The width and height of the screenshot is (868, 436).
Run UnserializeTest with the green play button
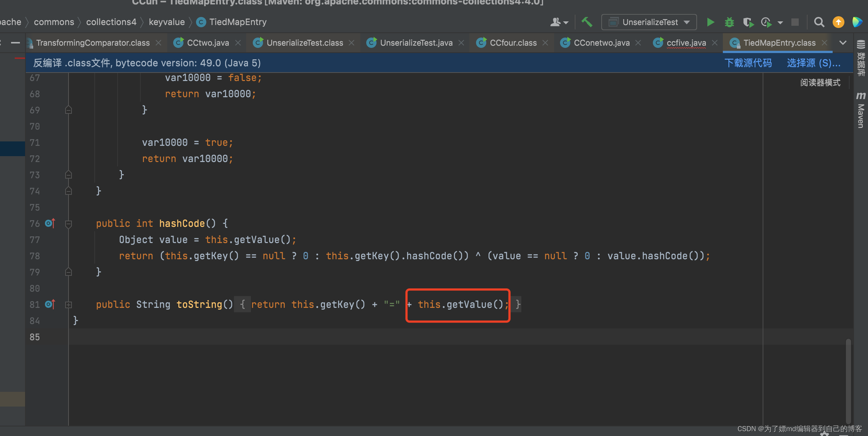710,22
